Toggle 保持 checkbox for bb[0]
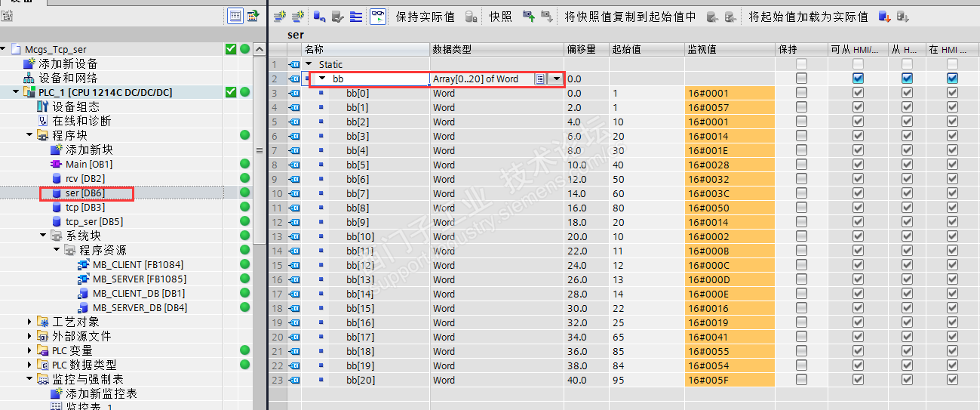Viewport: 980px width, 410px height. (x=801, y=93)
